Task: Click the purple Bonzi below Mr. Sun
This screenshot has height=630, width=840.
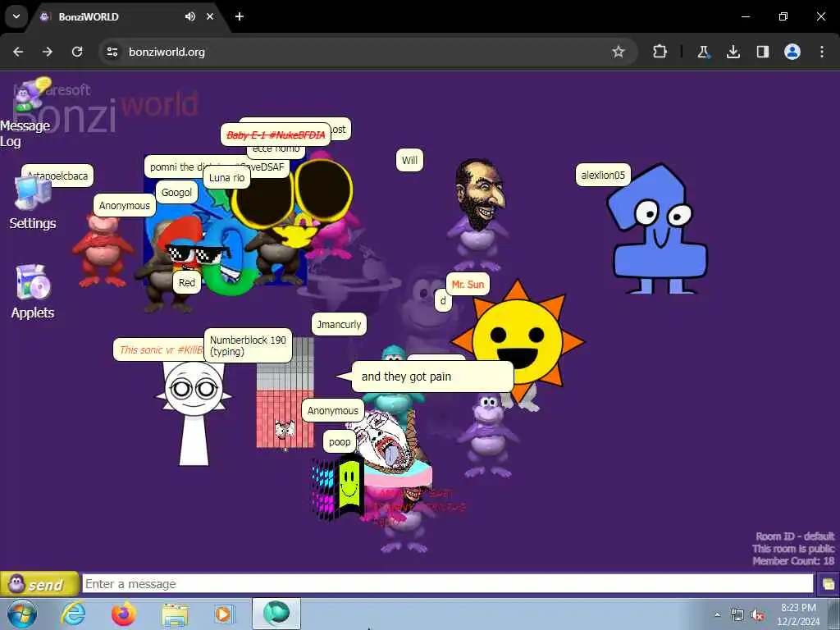Action: coord(486,435)
